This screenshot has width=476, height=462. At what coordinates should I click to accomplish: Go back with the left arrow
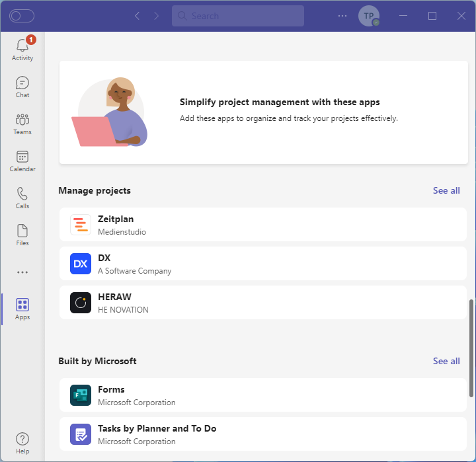tap(138, 16)
